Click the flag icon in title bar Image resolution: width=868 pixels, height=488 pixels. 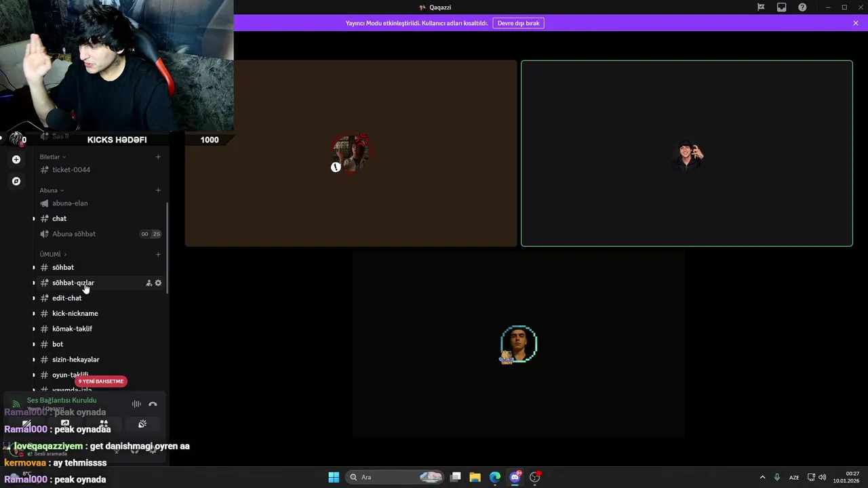pyautogui.click(x=761, y=7)
